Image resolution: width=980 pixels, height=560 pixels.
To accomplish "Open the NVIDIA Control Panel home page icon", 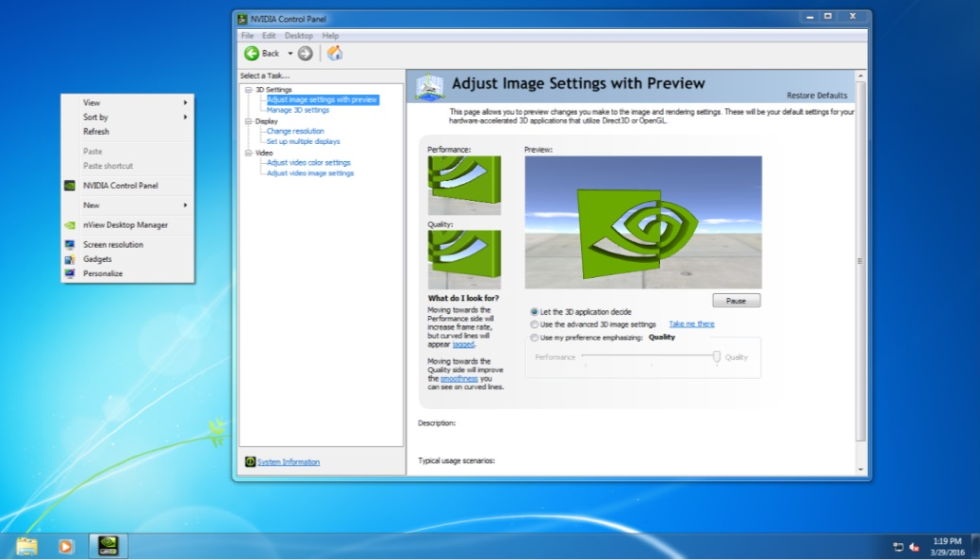I will point(335,53).
